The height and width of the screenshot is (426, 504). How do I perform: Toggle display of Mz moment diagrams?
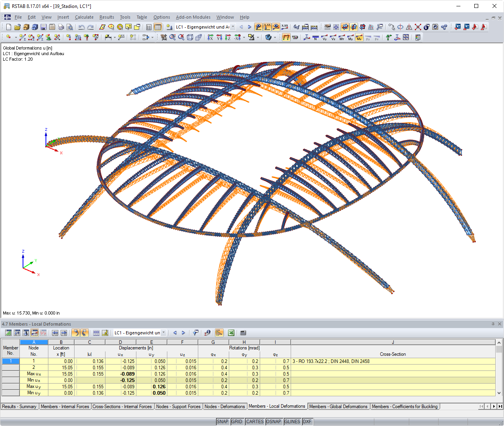click(359, 37)
